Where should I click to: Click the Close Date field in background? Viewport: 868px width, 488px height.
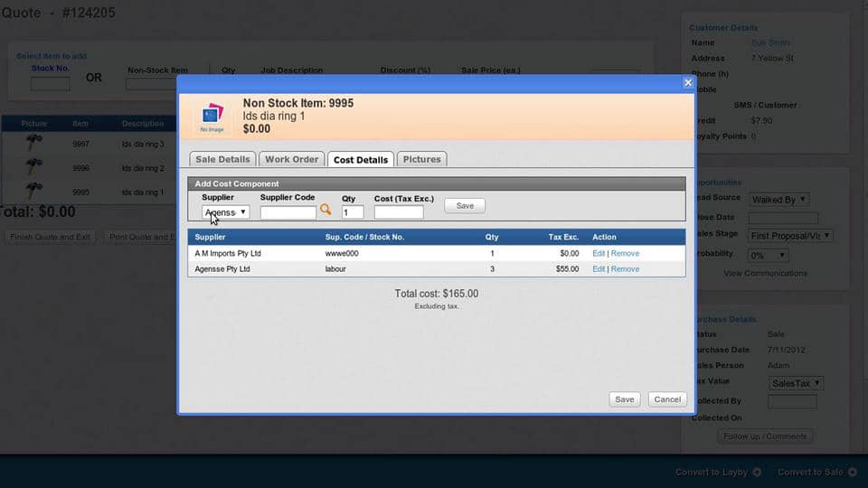point(783,218)
